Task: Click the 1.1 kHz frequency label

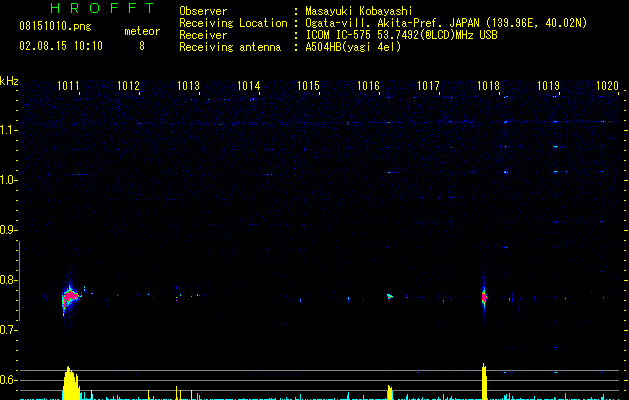Action: coord(8,130)
